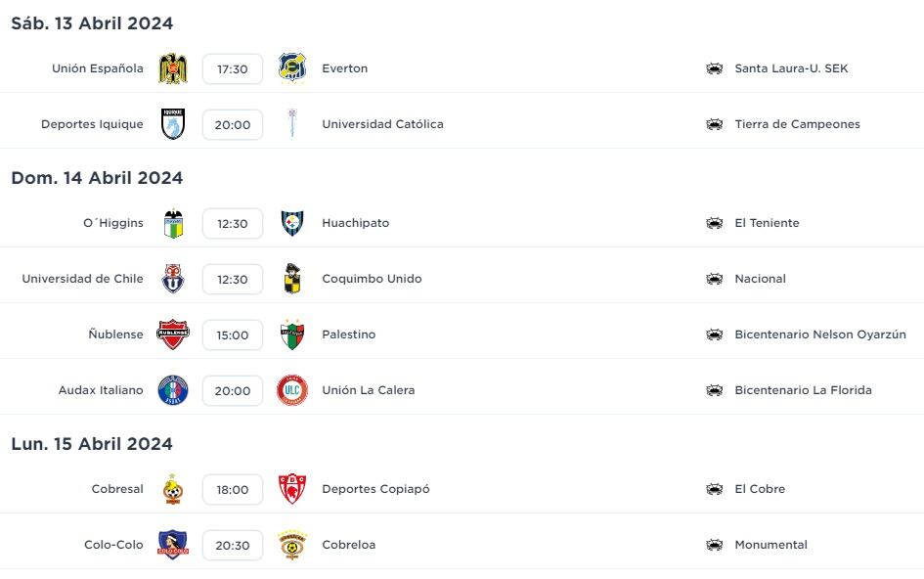
Task: Click the Audax Italiano team name
Action: (x=101, y=389)
